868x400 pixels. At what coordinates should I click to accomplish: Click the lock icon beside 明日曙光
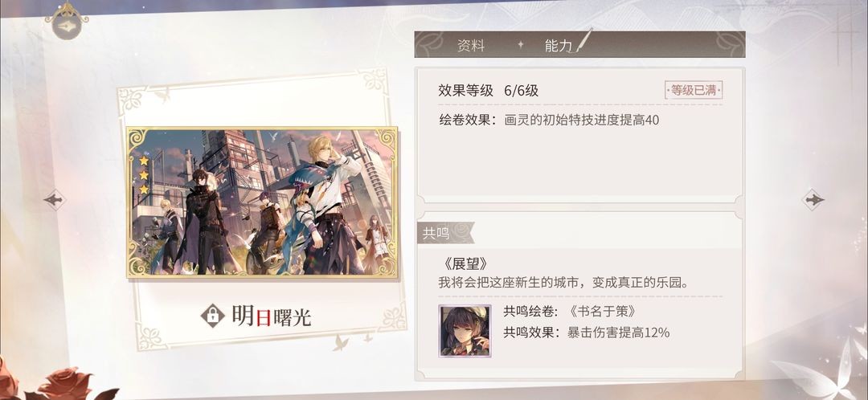212,316
